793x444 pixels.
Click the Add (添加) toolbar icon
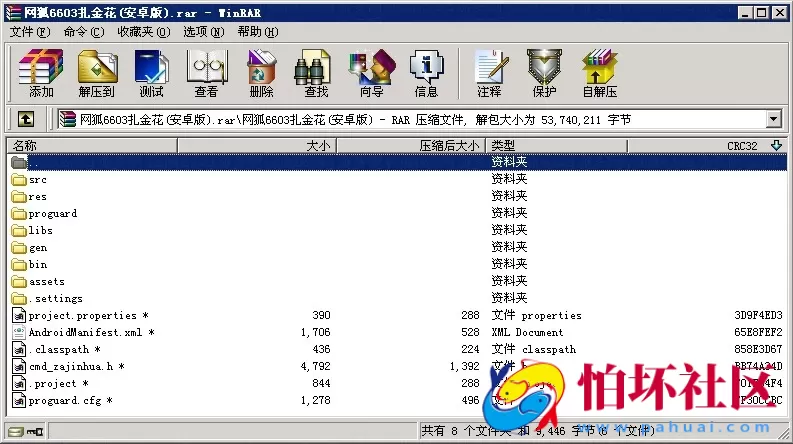41,73
